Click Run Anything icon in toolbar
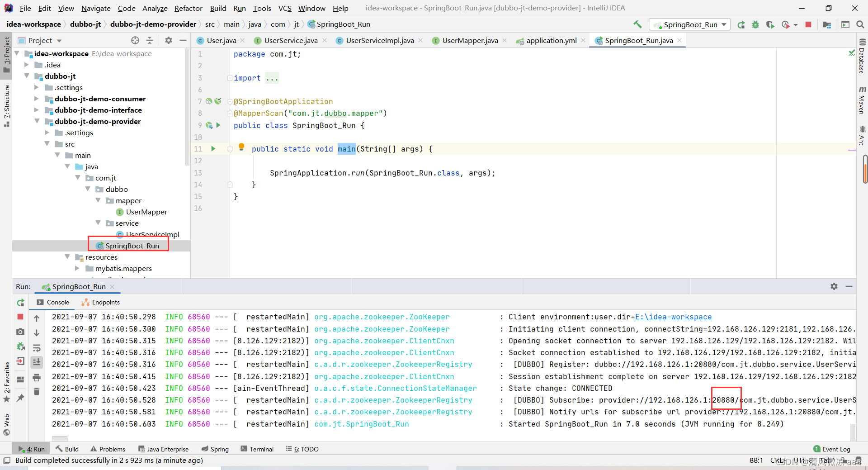The image size is (868, 470). pyautogui.click(x=845, y=24)
